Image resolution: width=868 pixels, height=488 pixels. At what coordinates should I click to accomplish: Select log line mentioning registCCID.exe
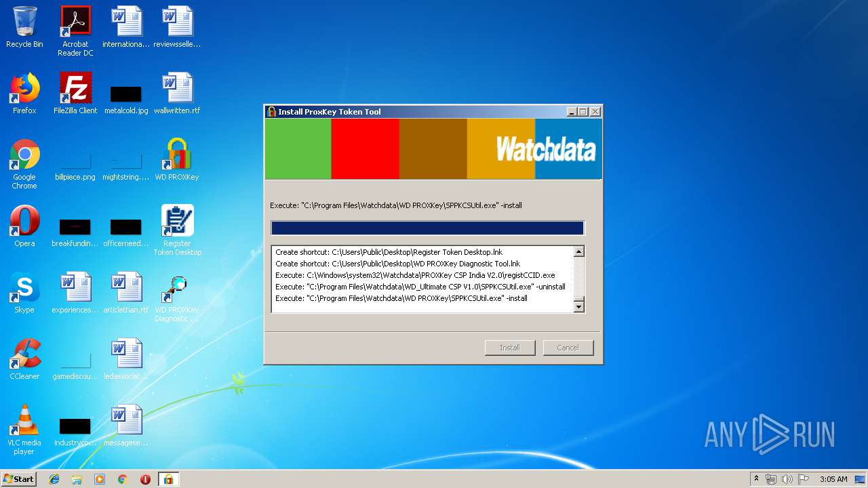point(415,275)
